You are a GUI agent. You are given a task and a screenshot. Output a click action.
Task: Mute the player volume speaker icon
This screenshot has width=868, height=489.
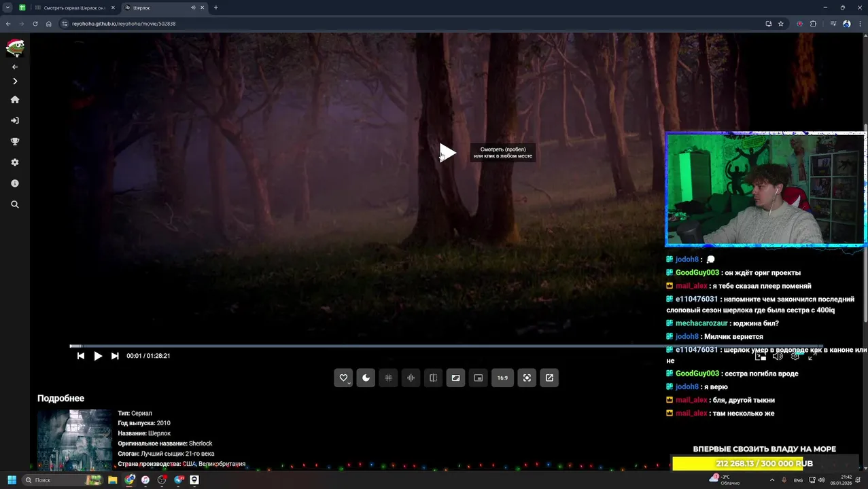click(x=778, y=356)
